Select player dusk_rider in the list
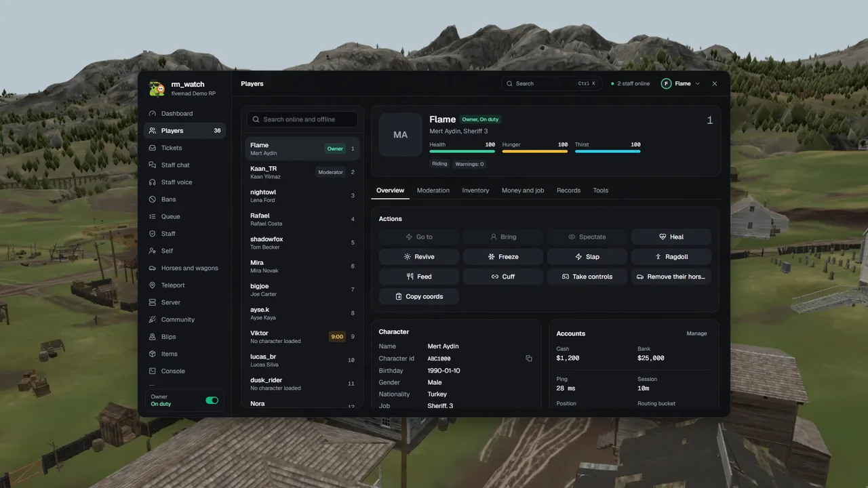This screenshot has height=488, width=868. click(302, 384)
